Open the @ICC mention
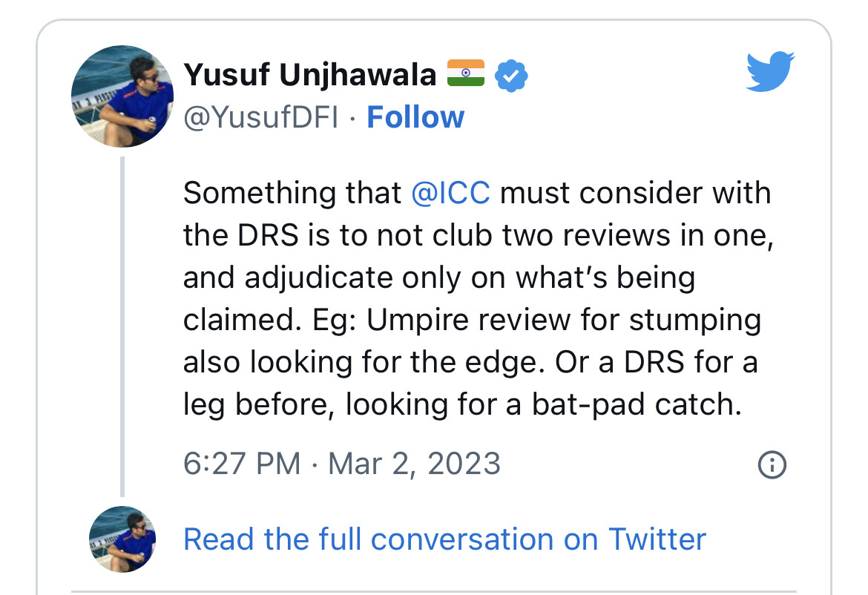 point(450,193)
